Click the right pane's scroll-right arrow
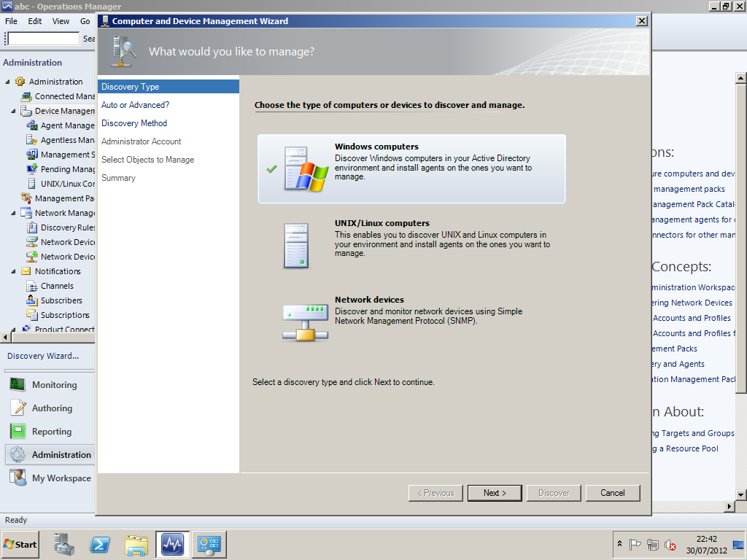This screenshot has width=747, height=560. pos(729,506)
